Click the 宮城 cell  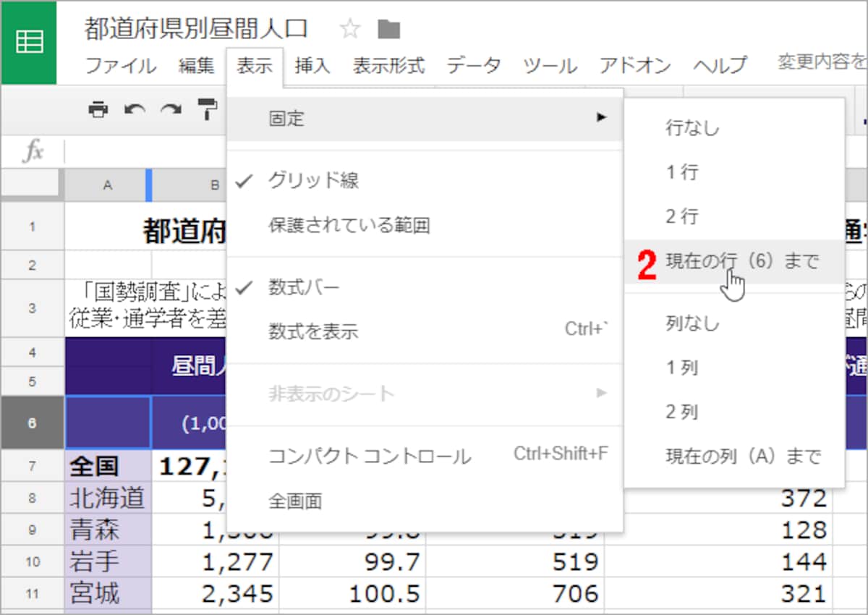pos(108,594)
